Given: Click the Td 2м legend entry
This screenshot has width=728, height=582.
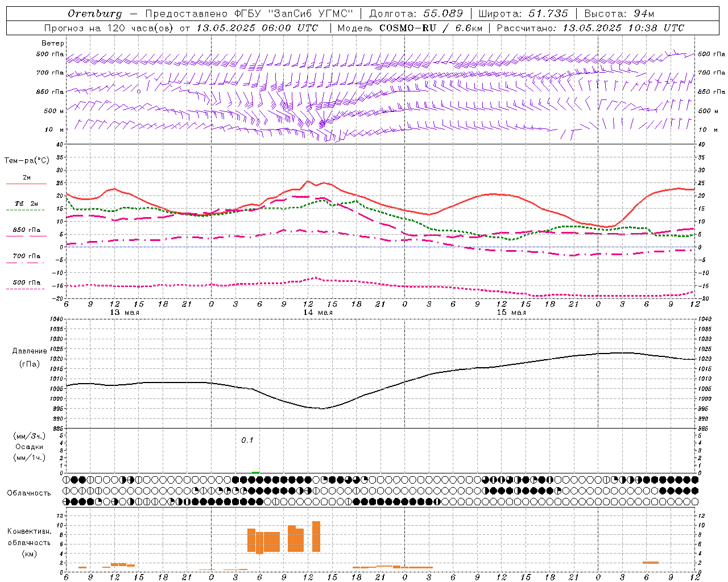Looking at the screenshot, I should pos(26,203).
